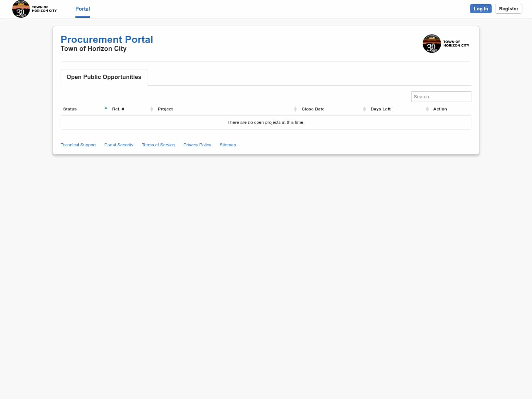Open the Privacy Policy link

click(197, 144)
